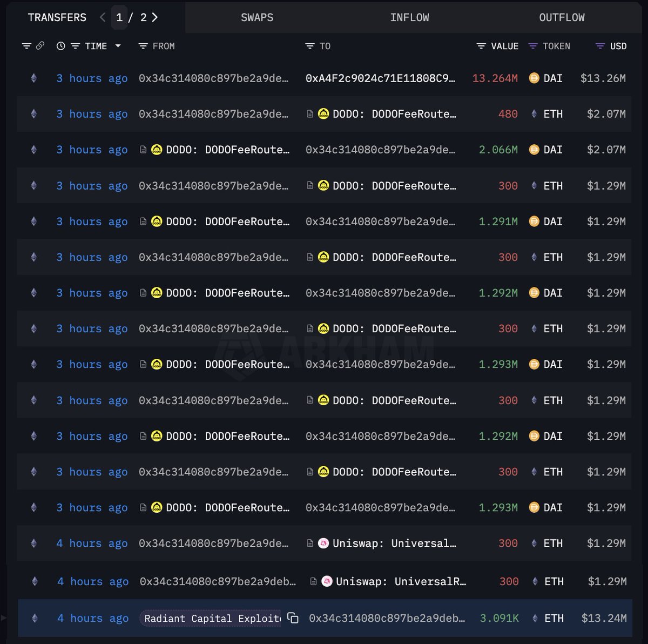Screen dimensions: 648x644
Task: Click contract document icon in 480 ETH row
Action: tap(310, 114)
